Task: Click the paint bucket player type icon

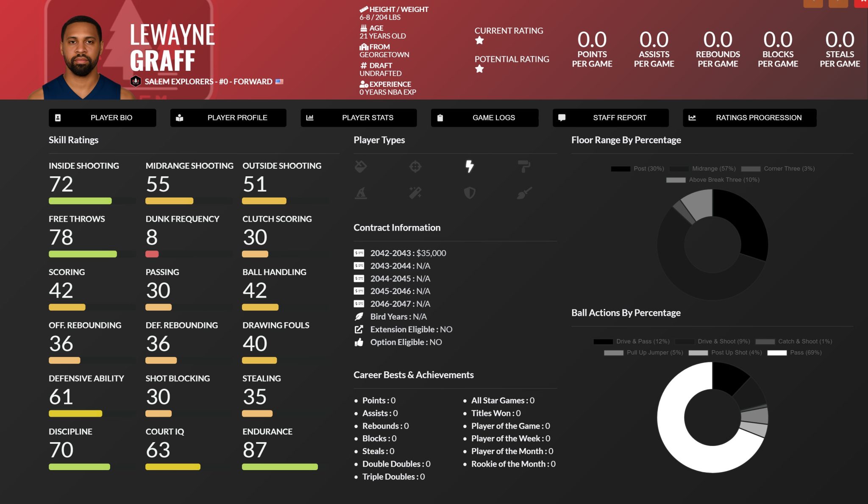Action: (x=360, y=167)
